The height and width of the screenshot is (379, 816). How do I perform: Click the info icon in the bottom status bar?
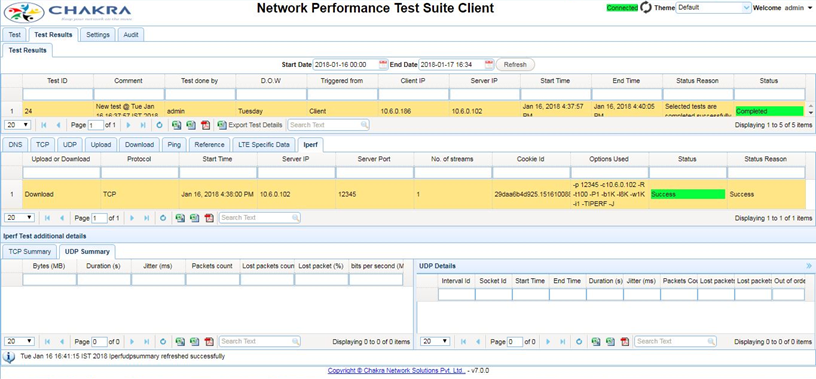tap(9, 357)
